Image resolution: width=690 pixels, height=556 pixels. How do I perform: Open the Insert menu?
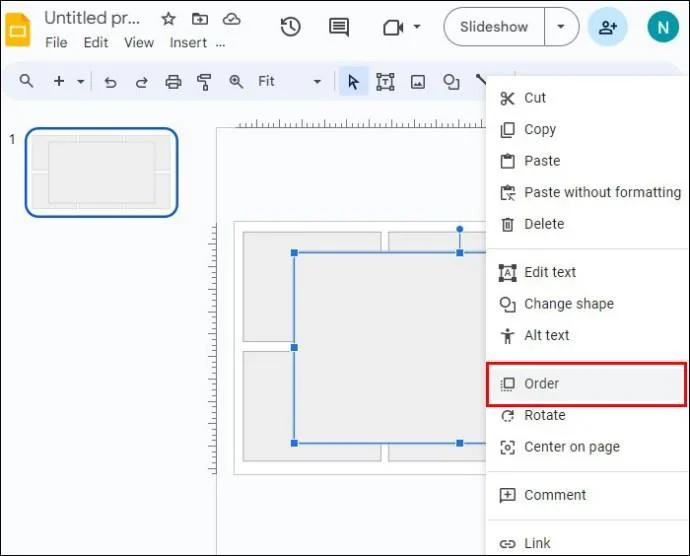click(188, 43)
